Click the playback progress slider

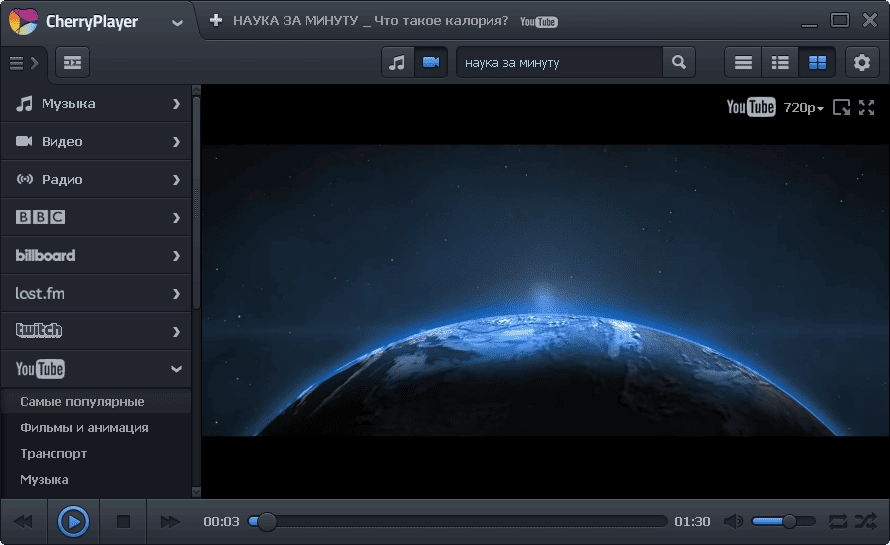(457, 521)
